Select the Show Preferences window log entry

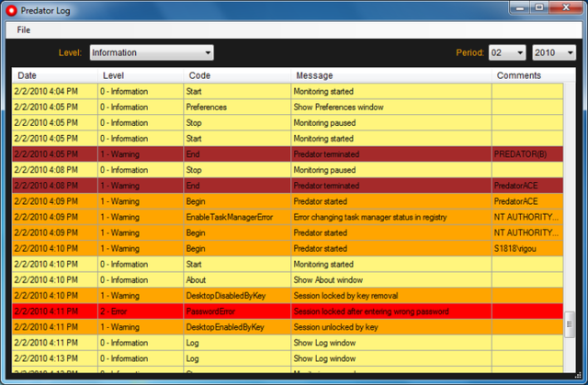coord(288,107)
